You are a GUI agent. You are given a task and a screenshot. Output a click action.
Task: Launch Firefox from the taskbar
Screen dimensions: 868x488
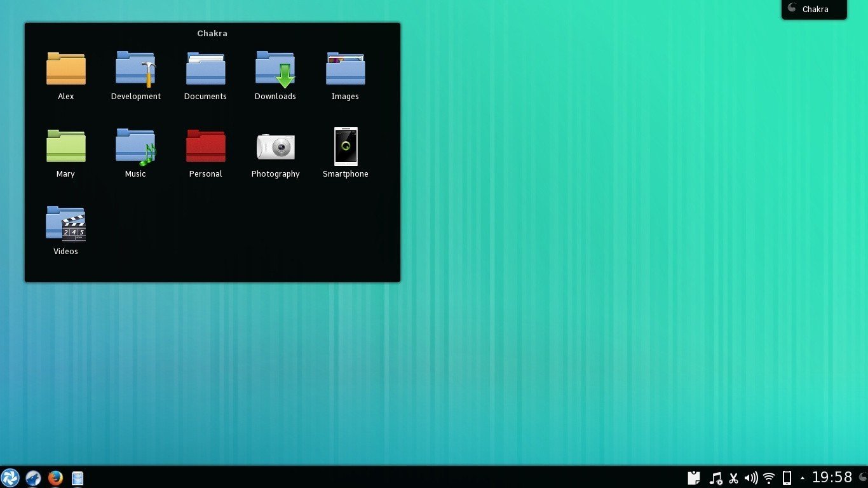(55, 477)
